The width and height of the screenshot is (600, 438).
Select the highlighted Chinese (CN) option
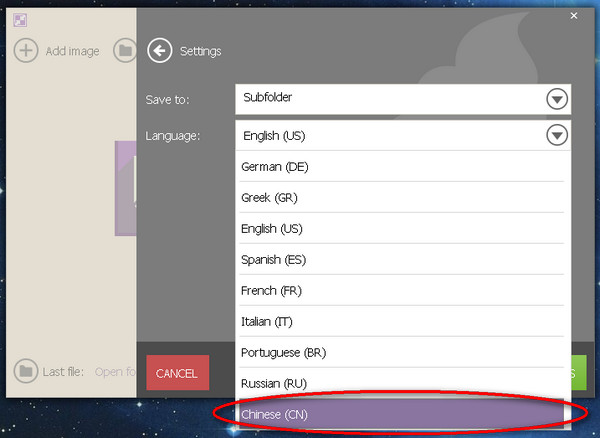point(402,414)
